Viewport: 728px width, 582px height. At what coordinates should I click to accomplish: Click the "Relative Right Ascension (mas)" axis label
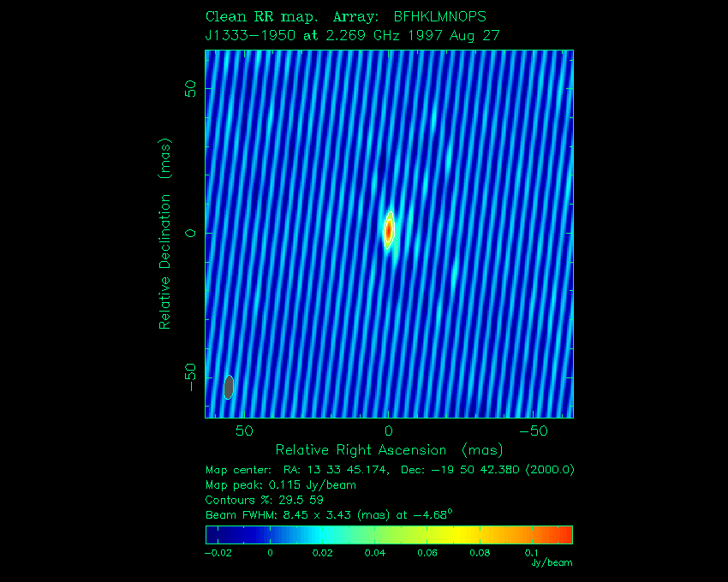coord(389,450)
